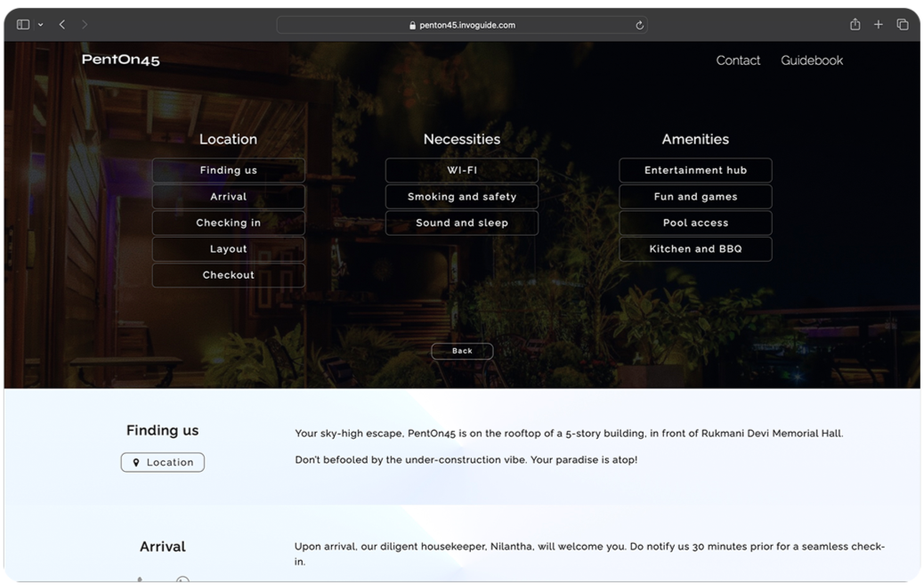Go back using the browser back arrow
Image resolution: width=924 pixels, height=585 pixels.
[x=62, y=25]
